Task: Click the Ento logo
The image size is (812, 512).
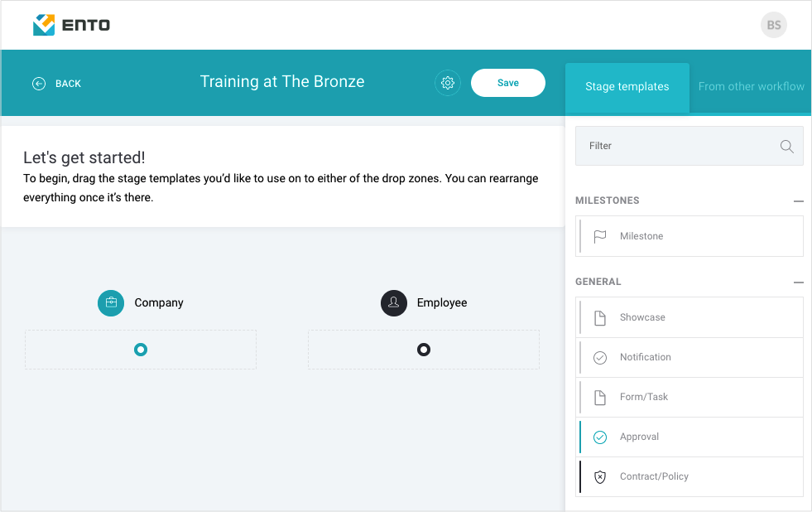Action: pyautogui.click(x=71, y=25)
